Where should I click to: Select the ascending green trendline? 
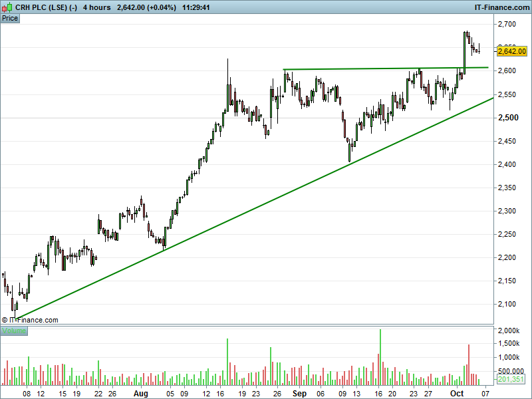click(x=255, y=208)
